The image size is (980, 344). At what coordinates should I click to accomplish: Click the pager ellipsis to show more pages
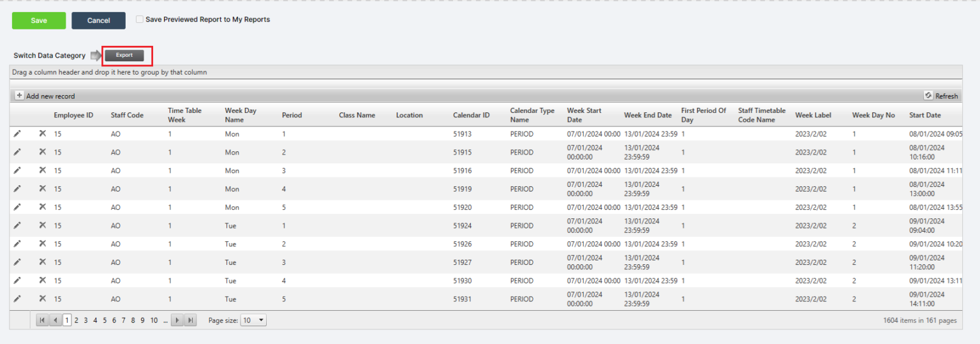pos(165,320)
